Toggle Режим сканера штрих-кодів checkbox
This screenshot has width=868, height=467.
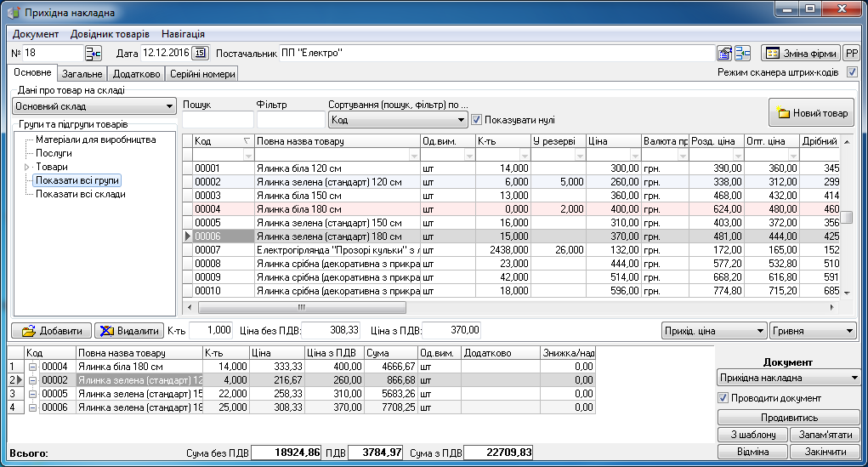(852, 73)
